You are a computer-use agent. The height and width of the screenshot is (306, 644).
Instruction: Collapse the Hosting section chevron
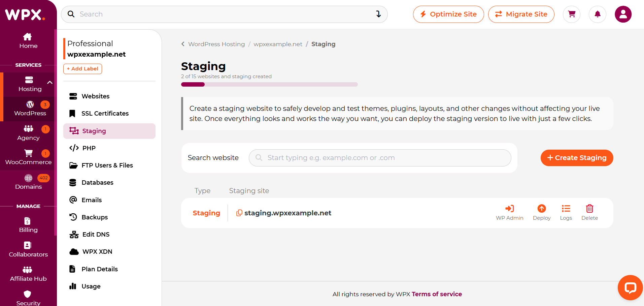[x=50, y=83]
